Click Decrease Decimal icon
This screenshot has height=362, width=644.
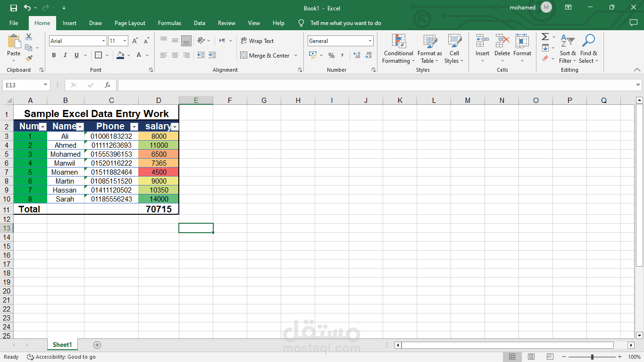368,55
